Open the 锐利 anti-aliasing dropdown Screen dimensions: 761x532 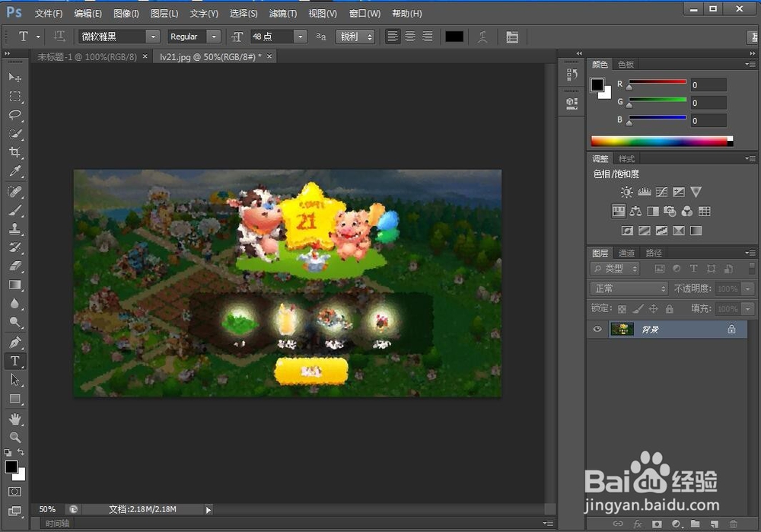click(355, 37)
